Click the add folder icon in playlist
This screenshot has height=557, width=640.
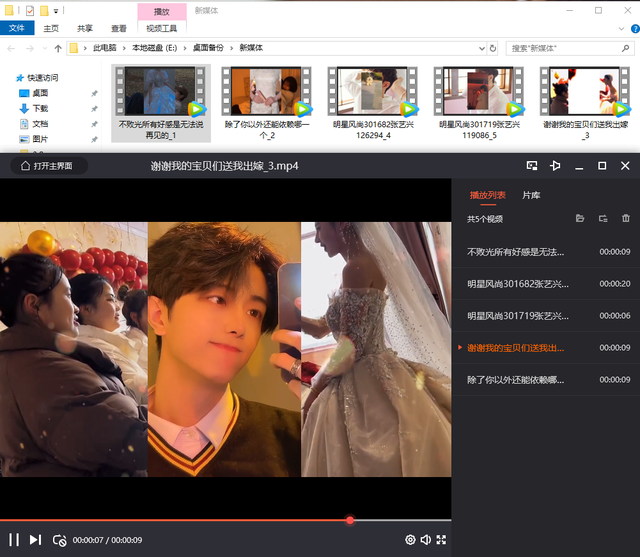[x=603, y=218]
